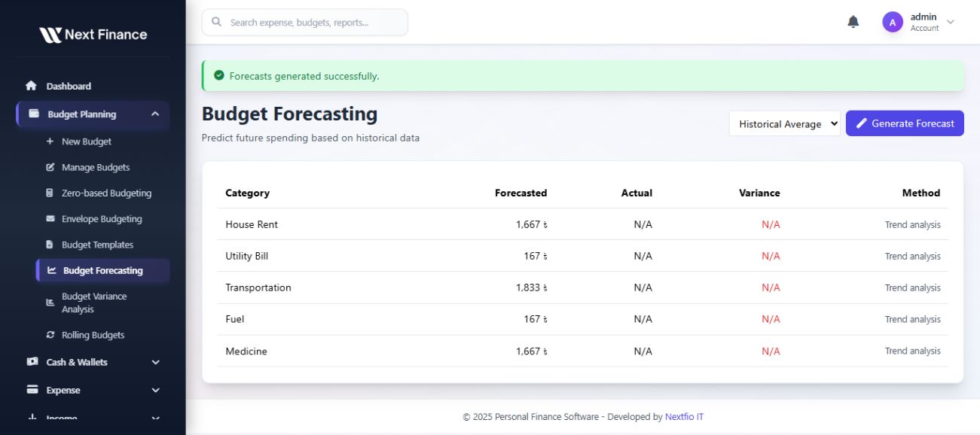980x435 pixels.
Task: Click the Envelope Budgeting envelope icon
Action: click(50, 219)
